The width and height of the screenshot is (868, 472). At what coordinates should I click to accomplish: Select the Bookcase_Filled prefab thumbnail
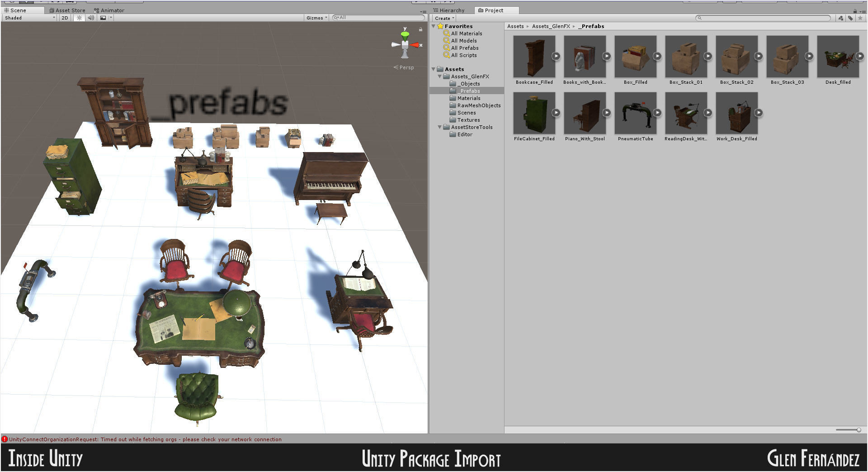click(534, 57)
